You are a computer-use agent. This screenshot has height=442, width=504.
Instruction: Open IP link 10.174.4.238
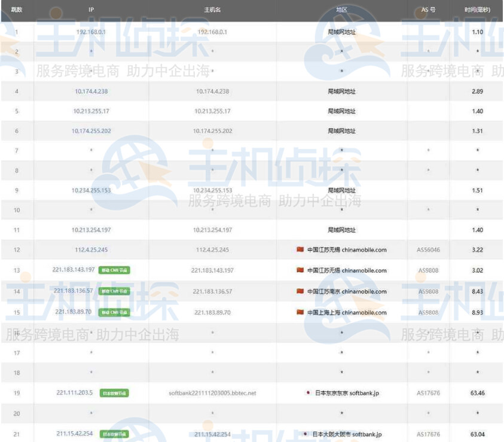[x=91, y=92]
